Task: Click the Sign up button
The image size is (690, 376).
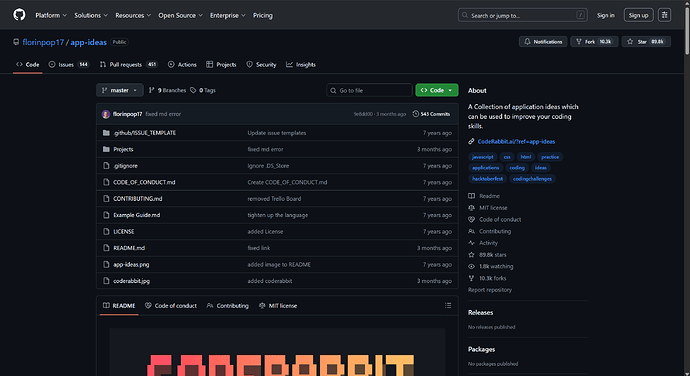Action: [x=639, y=15]
